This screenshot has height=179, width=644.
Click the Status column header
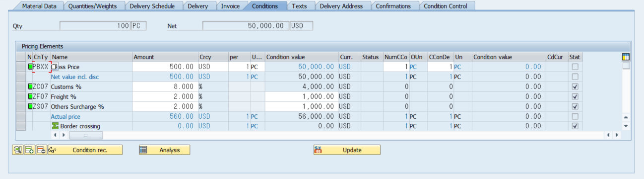point(372,57)
